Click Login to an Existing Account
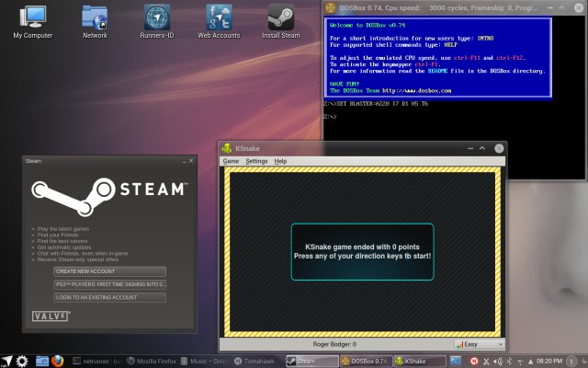The height and width of the screenshot is (368, 588). tap(109, 297)
